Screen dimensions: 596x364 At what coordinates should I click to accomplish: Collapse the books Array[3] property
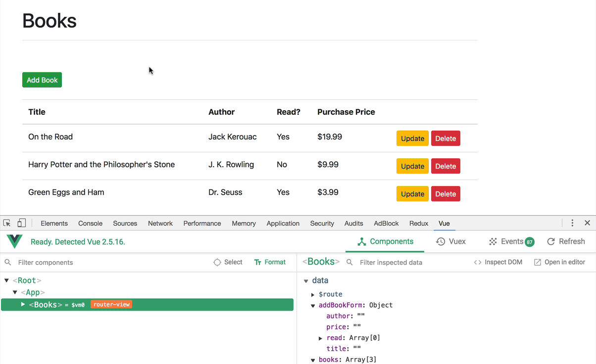[313, 360]
